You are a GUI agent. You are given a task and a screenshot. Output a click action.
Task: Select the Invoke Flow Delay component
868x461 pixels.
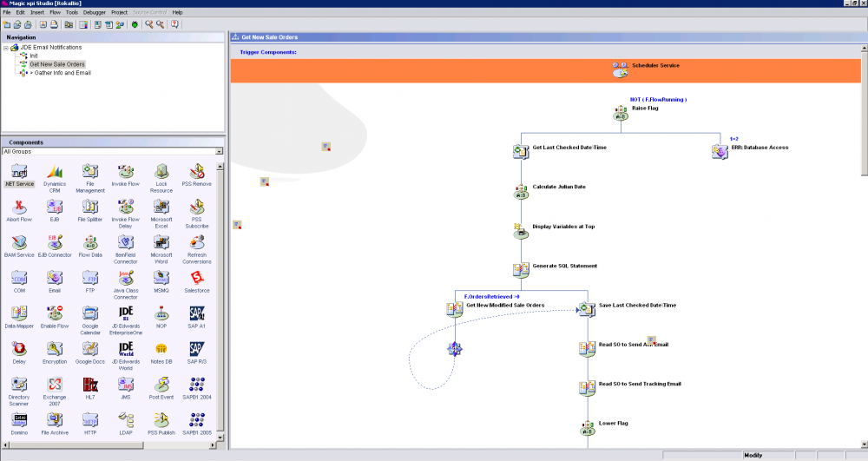[126, 214]
